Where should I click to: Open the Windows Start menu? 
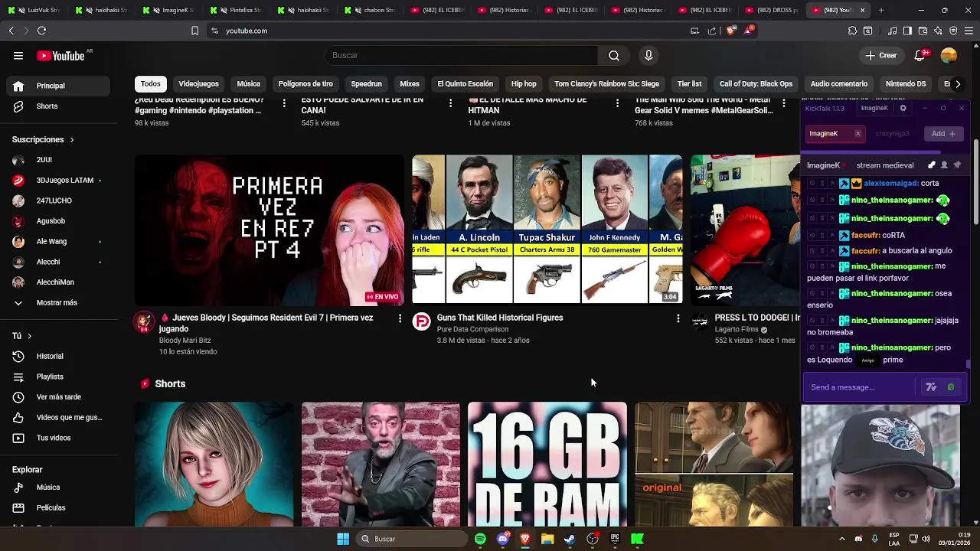pyautogui.click(x=343, y=539)
